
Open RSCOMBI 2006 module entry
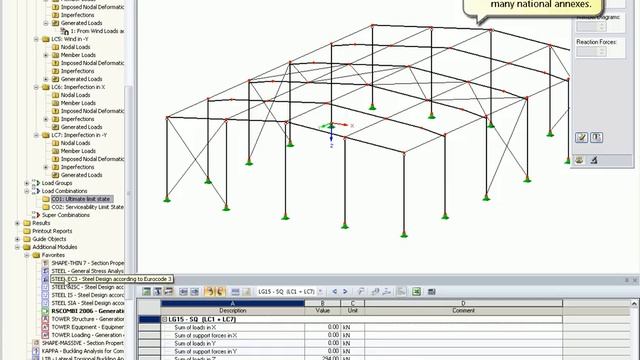(x=88, y=311)
